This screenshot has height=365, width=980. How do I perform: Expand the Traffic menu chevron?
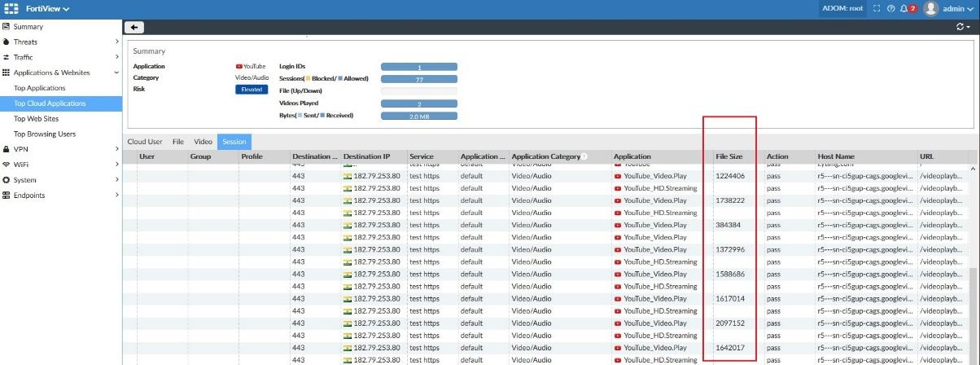coord(116,58)
